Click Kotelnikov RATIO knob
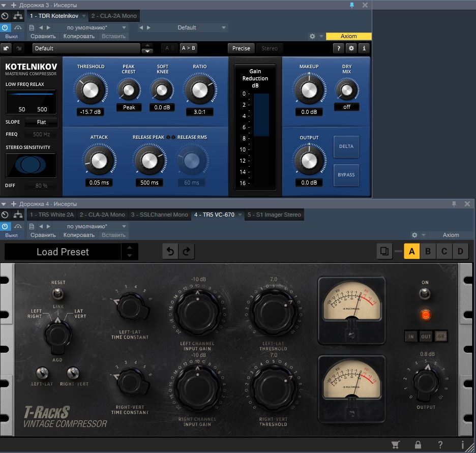This screenshot has width=476, height=453. [200, 90]
